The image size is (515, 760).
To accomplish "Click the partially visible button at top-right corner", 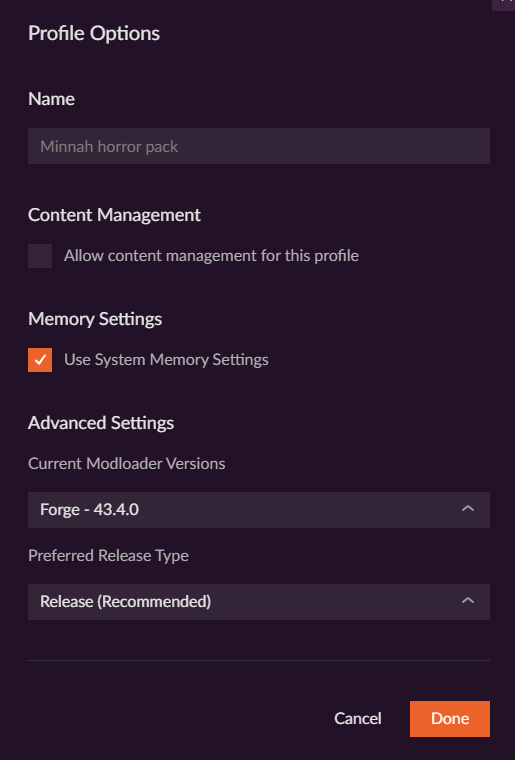I will [x=504, y=4].
